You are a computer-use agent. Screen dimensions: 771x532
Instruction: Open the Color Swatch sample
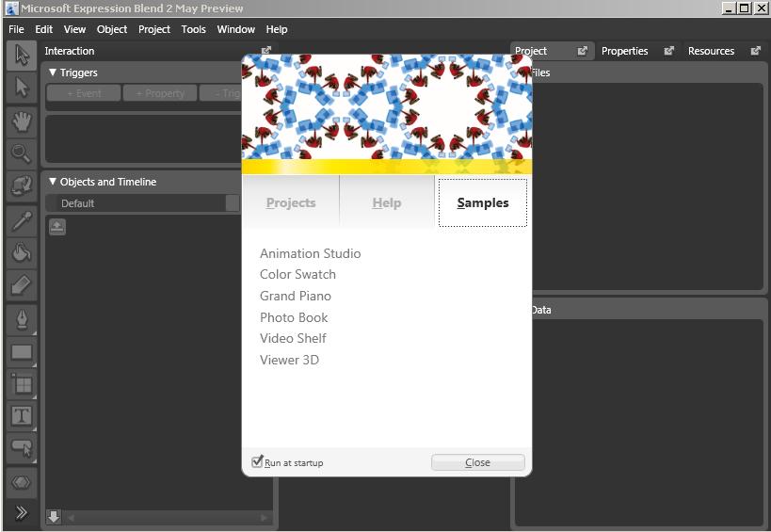coord(297,274)
